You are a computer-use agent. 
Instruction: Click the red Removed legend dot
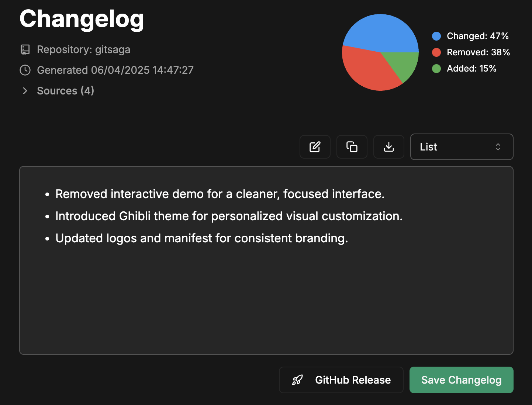(x=436, y=52)
